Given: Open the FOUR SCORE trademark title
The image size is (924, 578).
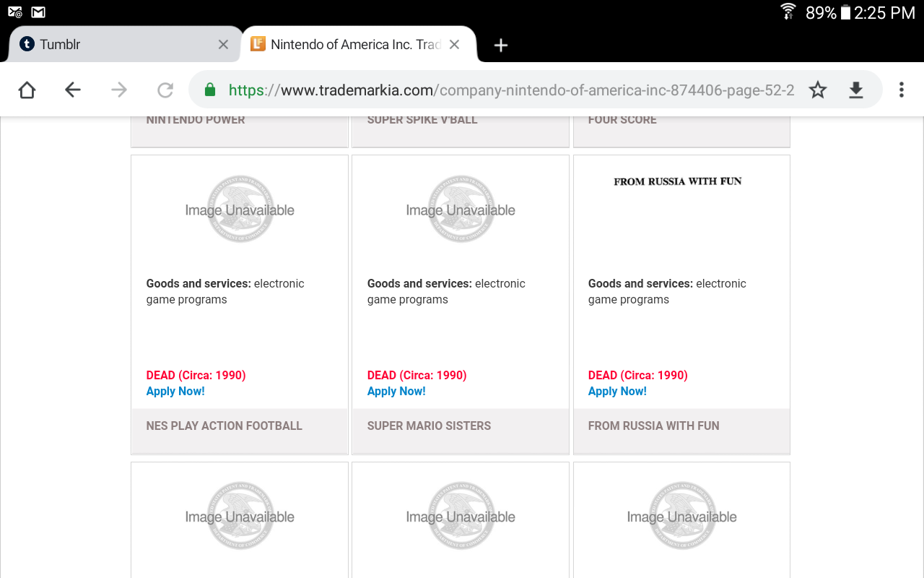Looking at the screenshot, I should coord(622,120).
